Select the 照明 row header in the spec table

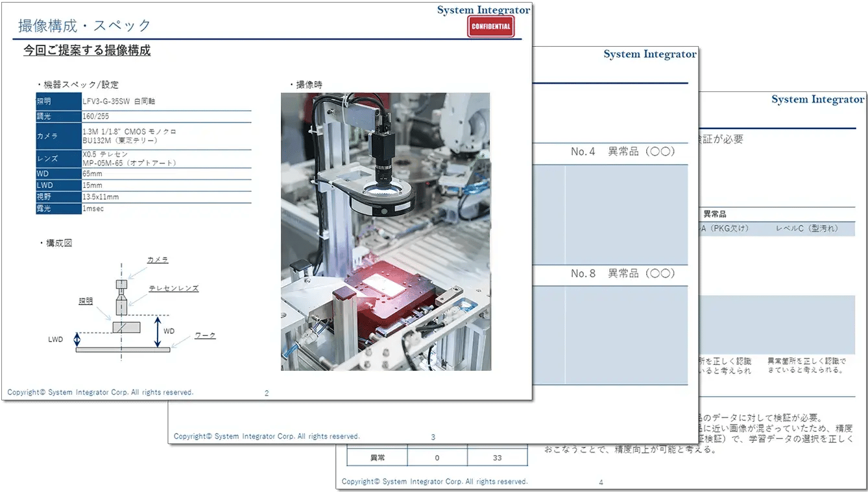58,102
